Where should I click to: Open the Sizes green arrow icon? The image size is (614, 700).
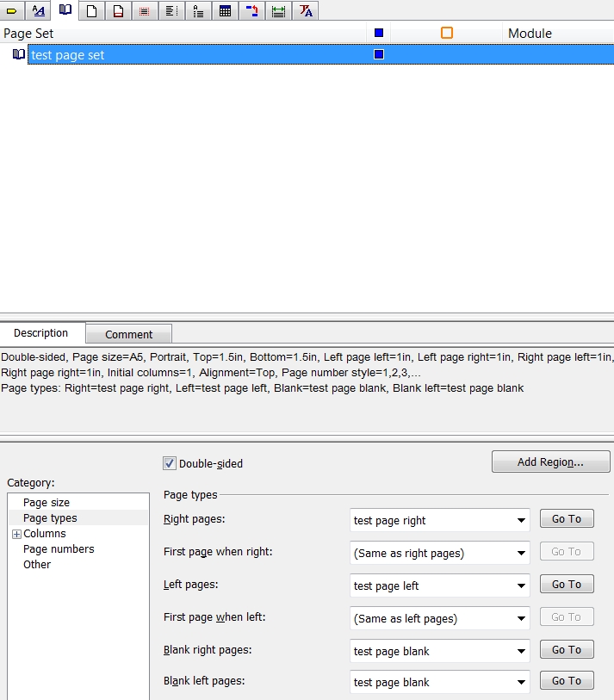pos(278,10)
